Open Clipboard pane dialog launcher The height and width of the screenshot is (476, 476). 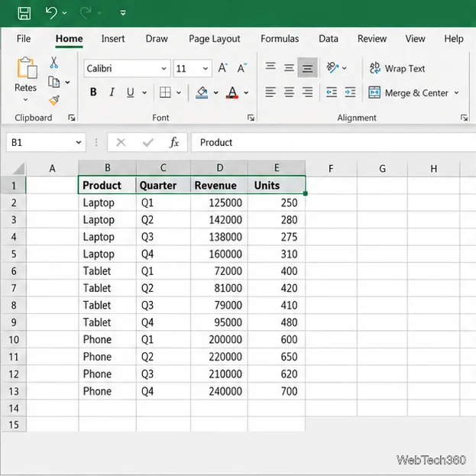tap(72, 118)
